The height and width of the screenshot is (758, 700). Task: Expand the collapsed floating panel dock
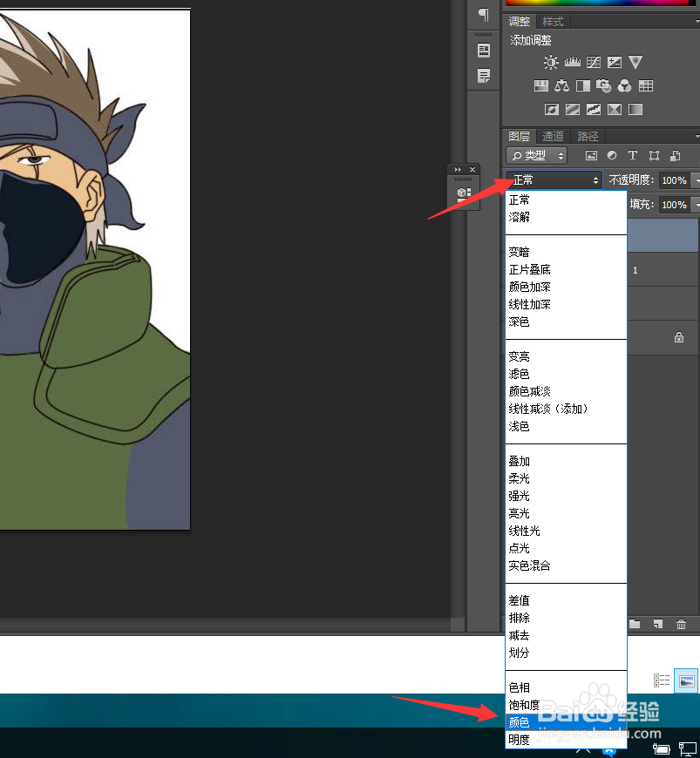point(458,170)
